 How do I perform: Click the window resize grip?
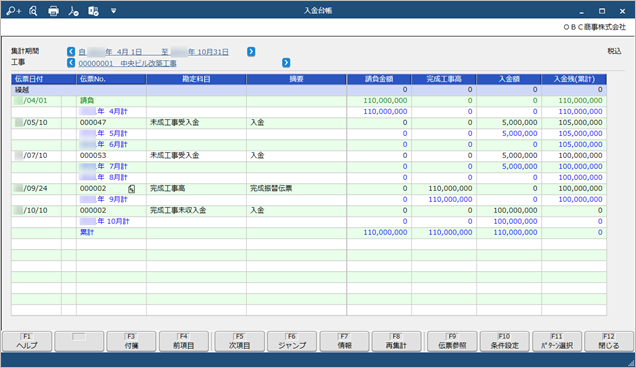coord(631,363)
